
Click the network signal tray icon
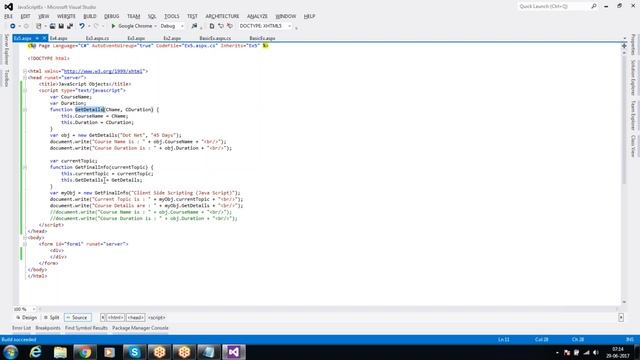(x=587, y=352)
